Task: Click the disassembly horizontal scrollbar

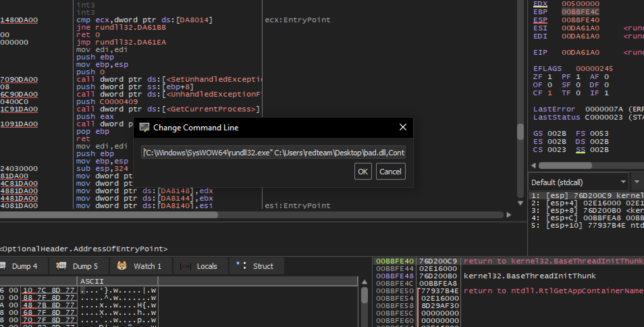Action: 109,215
